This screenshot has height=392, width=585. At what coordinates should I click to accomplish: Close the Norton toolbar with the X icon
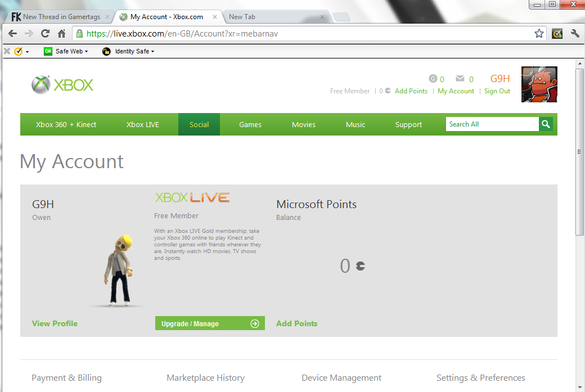pyautogui.click(x=7, y=51)
